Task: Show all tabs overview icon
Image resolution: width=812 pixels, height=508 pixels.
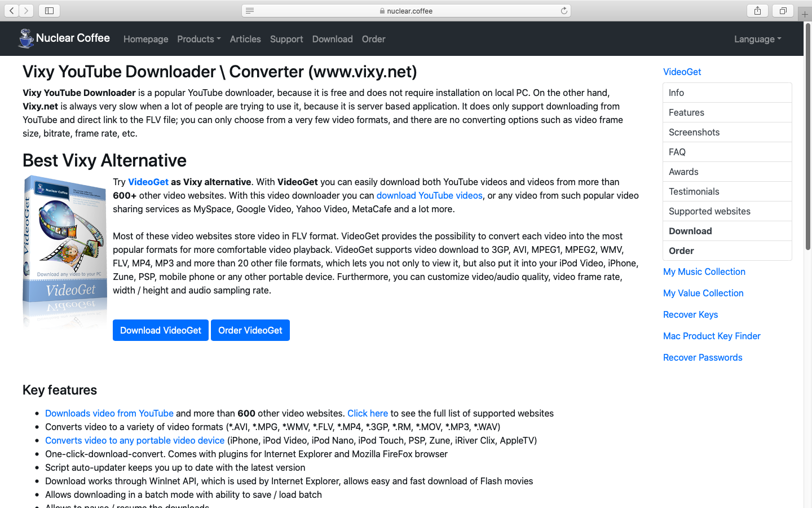Action: pos(783,11)
